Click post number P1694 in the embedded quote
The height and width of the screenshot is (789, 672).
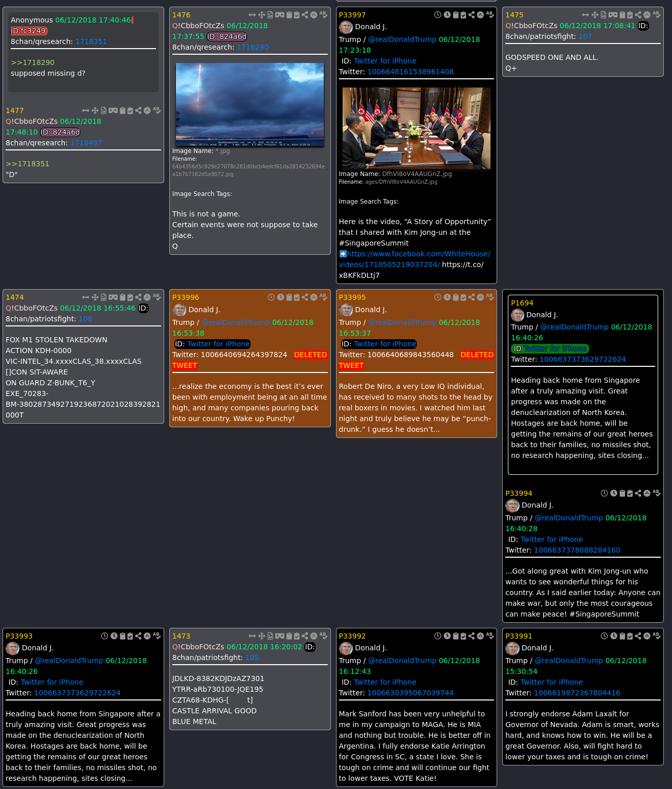click(x=522, y=303)
